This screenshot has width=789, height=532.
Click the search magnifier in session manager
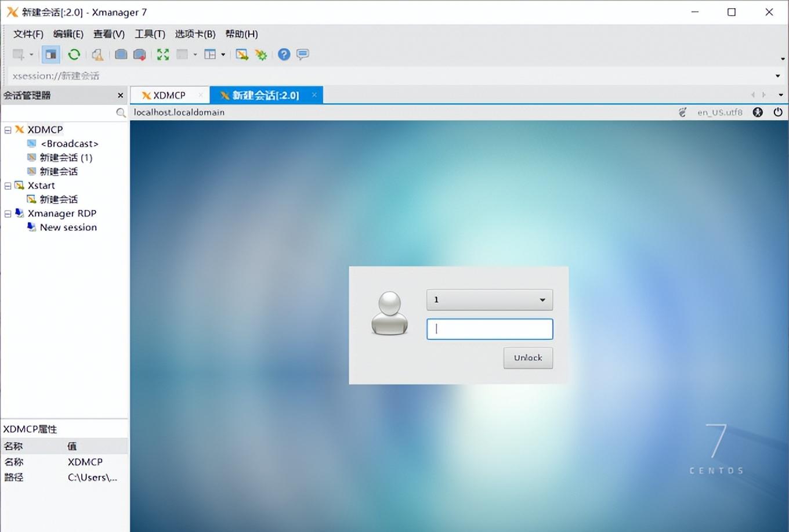(121, 113)
